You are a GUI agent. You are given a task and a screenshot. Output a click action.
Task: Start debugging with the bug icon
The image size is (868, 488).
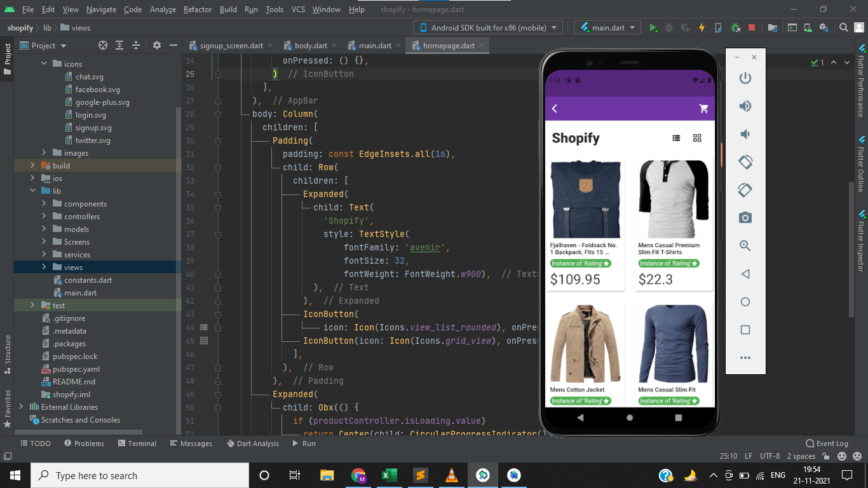tap(669, 27)
